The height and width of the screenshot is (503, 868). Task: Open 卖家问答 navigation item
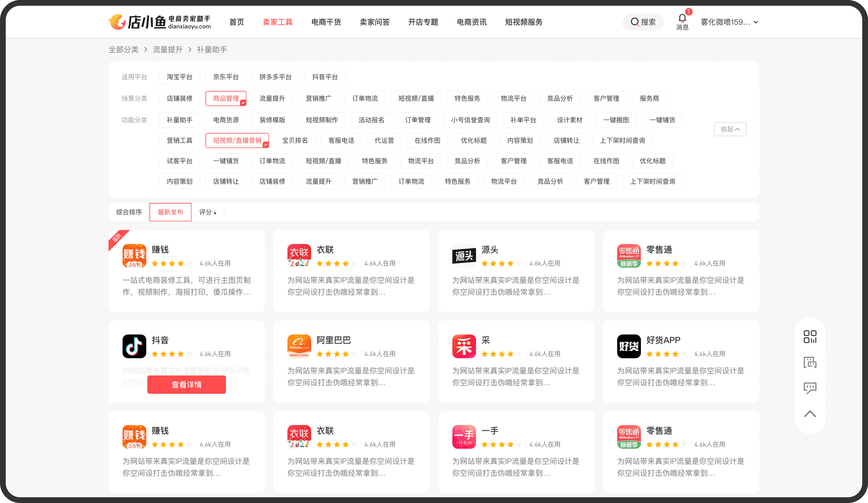tap(375, 22)
